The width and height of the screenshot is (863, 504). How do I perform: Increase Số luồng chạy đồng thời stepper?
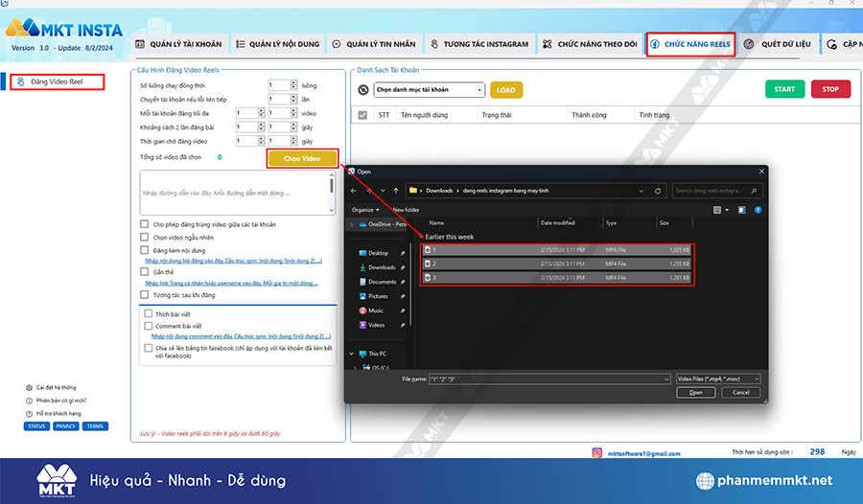click(x=293, y=83)
